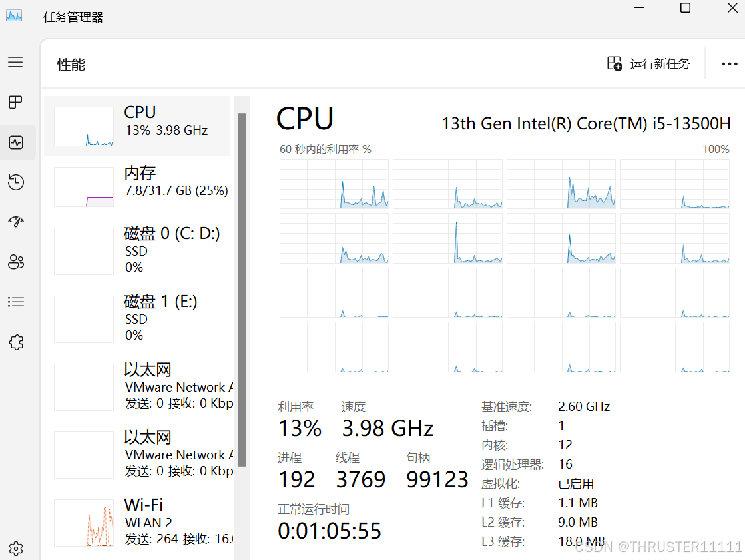Click the first logical processor graph
This screenshot has height=560, width=745.
pos(334,184)
